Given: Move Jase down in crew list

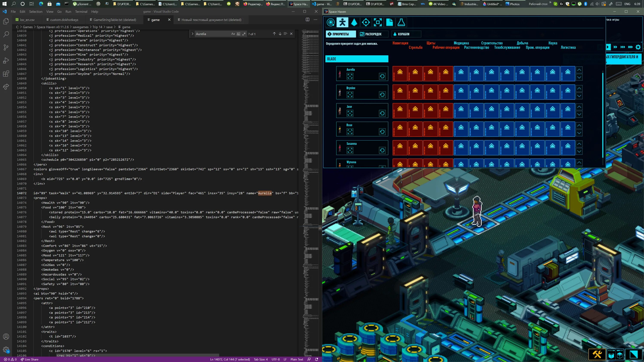Looking at the screenshot, I should click(x=579, y=115).
